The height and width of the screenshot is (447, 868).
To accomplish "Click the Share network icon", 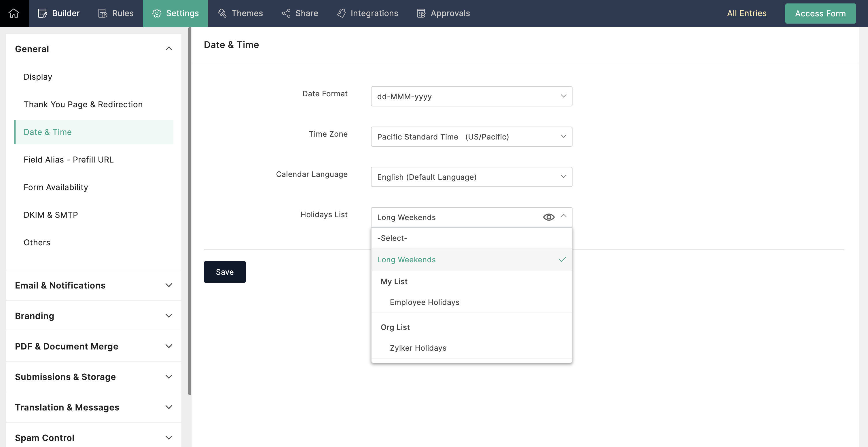I will tap(286, 13).
